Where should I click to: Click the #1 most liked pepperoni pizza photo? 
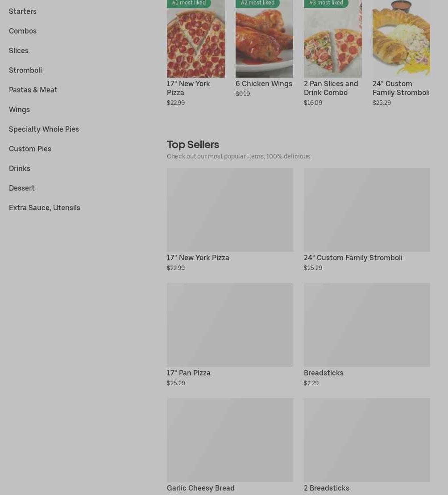(195, 39)
